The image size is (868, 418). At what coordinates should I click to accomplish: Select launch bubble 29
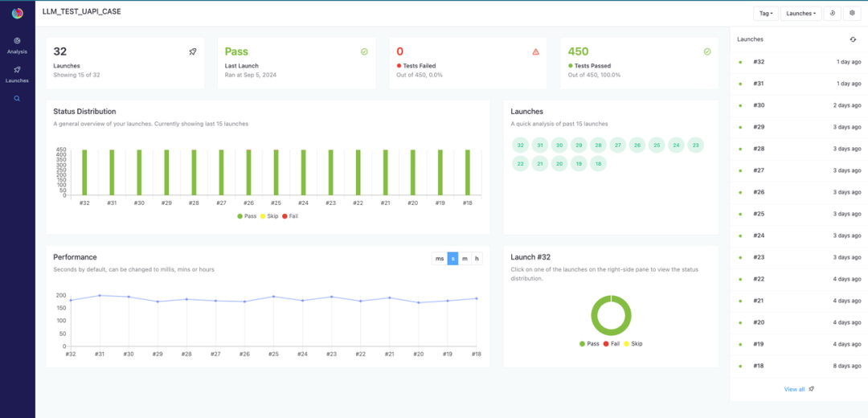tap(579, 145)
